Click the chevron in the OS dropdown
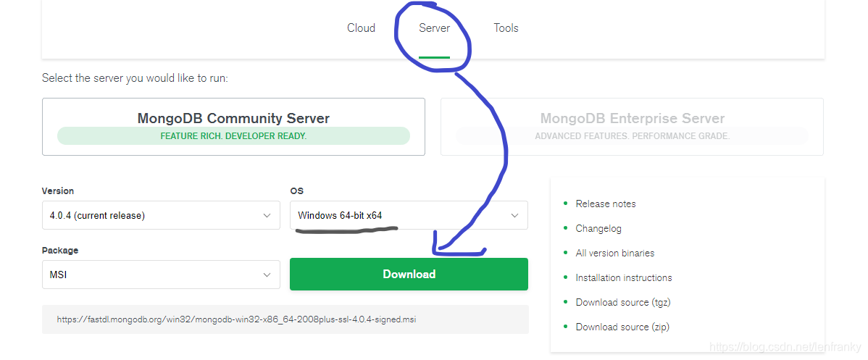Image resolution: width=868 pixels, height=360 pixels. pyautogui.click(x=515, y=215)
